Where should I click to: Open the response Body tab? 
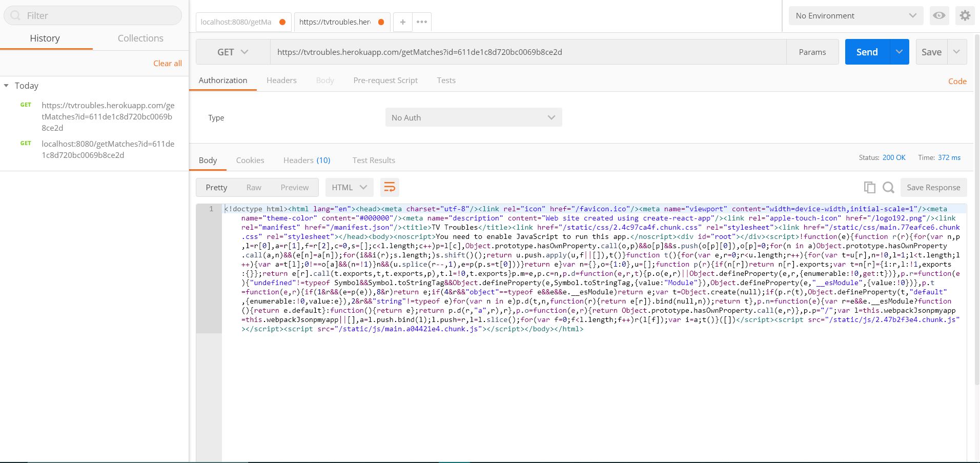click(208, 160)
